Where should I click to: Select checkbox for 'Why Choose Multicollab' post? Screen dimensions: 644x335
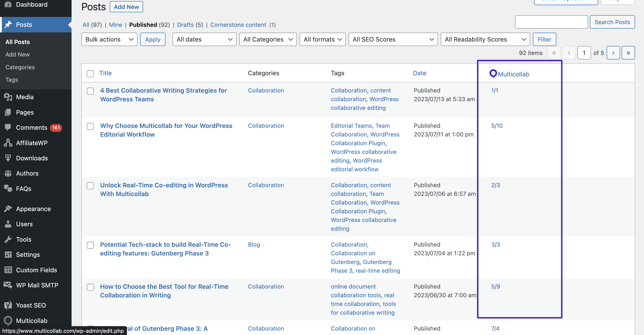click(x=90, y=126)
